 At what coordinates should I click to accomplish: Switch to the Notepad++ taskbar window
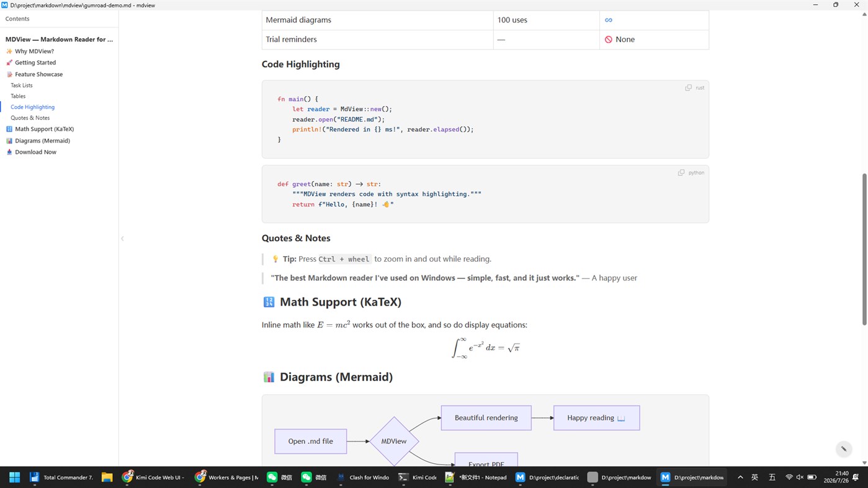pyautogui.click(x=476, y=477)
